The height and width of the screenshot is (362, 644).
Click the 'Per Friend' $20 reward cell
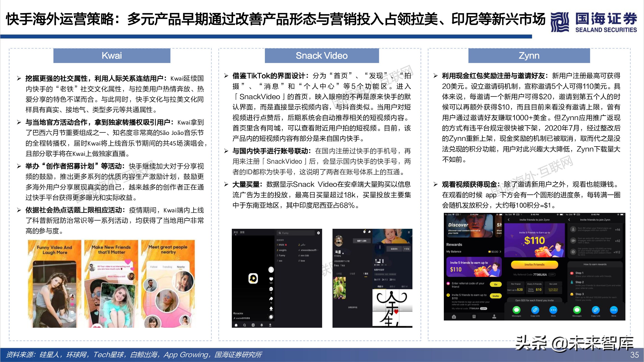tap(516, 288)
